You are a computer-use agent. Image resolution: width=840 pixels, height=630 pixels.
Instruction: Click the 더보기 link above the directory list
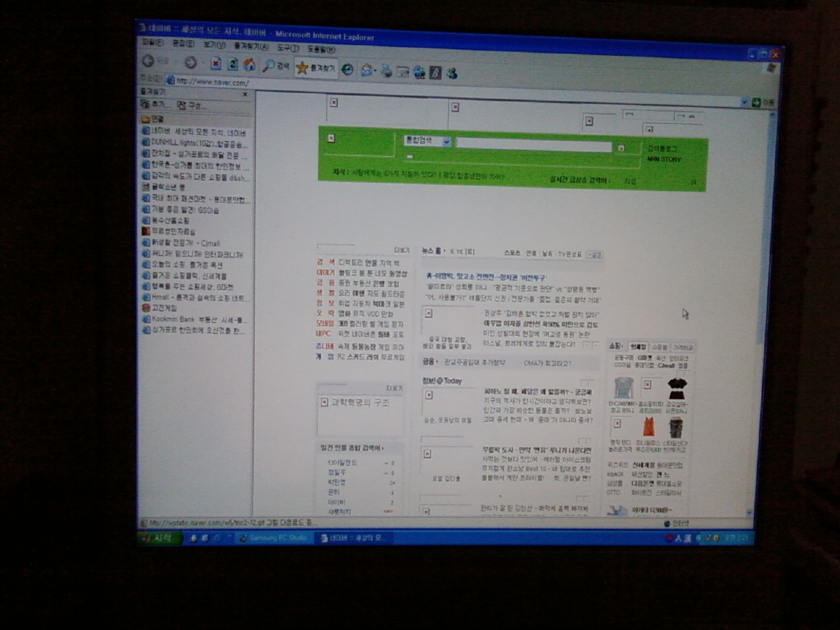402,250
